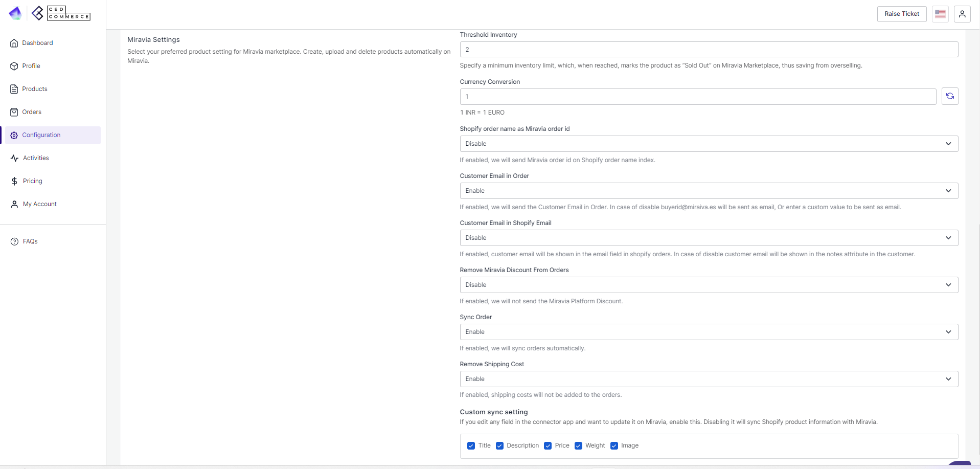
Task: Open the Profile menu item
Action: pyautogui.click(x=53, y=66)
